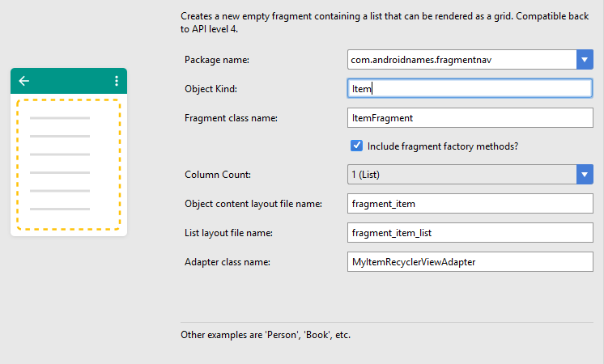Click the package name text 'com.androidnames.fragmentnav'

[421, 60]
